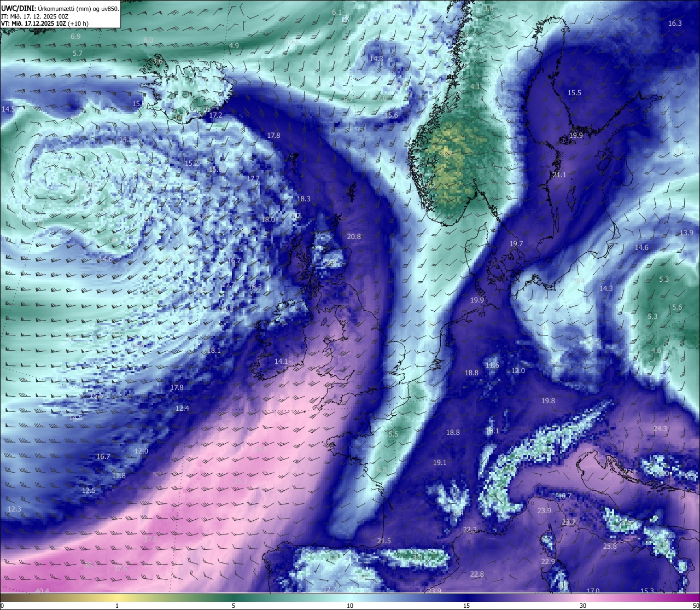Click the map value 19.7
The height and width of the screenshot is (610, 700).
[516, 244]
